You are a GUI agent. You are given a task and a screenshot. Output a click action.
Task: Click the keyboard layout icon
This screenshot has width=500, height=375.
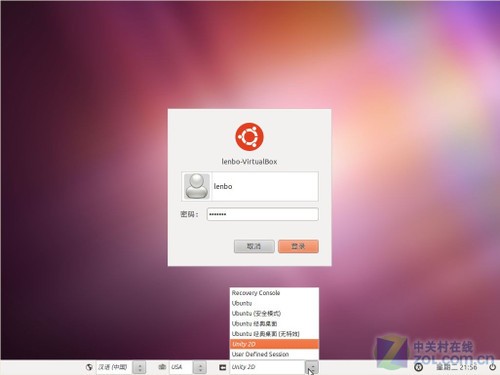[162, 367]
